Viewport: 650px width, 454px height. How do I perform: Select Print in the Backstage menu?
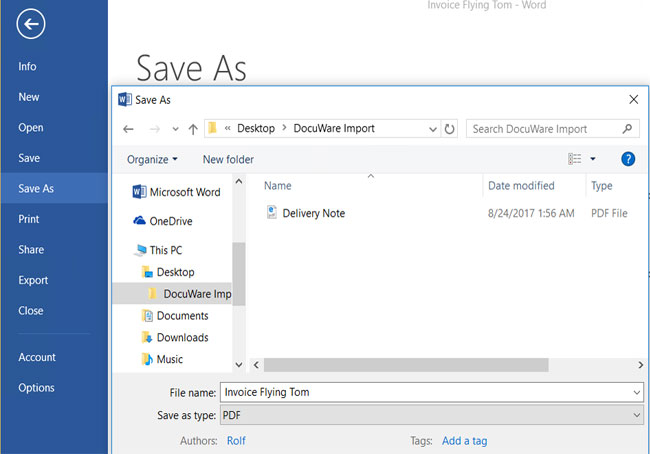pos(29,219)
